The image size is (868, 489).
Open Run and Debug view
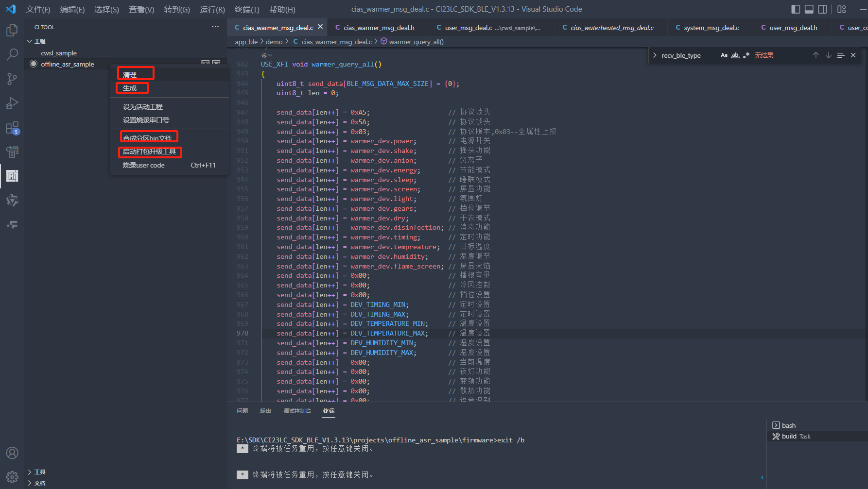12,103
